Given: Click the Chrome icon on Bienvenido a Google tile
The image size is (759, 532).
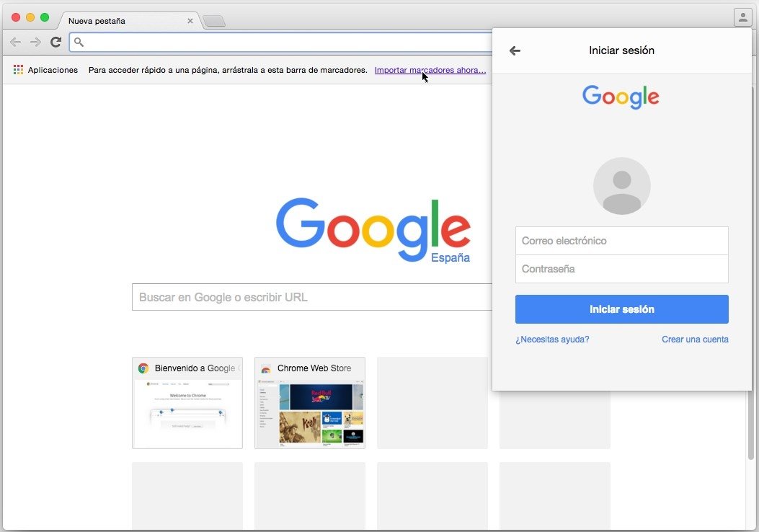Looking at the screenshot, I should [x=143, y=368].
